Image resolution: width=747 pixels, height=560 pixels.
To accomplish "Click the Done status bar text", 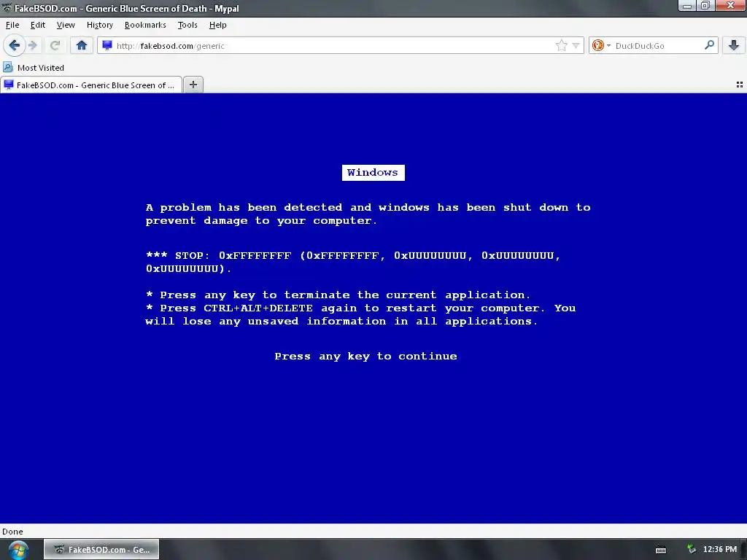I will [13, 532].
